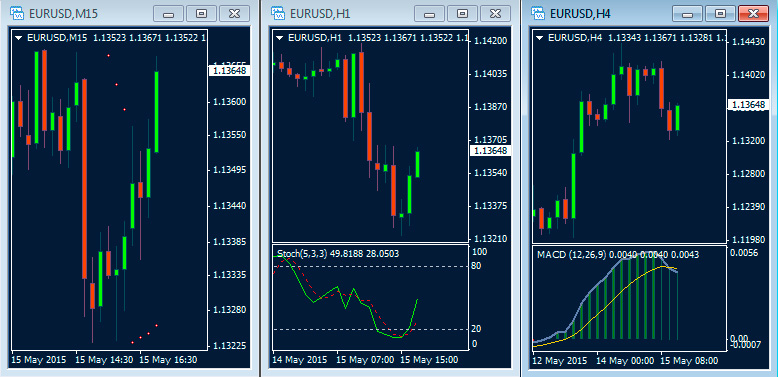Click the 0.0056 value on MACD scale
The image size is (778, 377).
tap(745, 253)
